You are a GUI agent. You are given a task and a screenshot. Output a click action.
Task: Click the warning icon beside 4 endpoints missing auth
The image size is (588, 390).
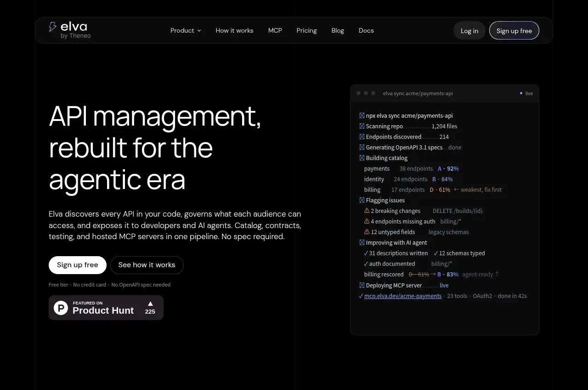367,221
